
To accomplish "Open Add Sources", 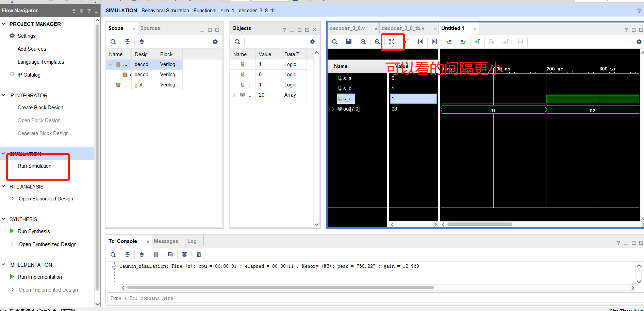I will tap(32, 49).
